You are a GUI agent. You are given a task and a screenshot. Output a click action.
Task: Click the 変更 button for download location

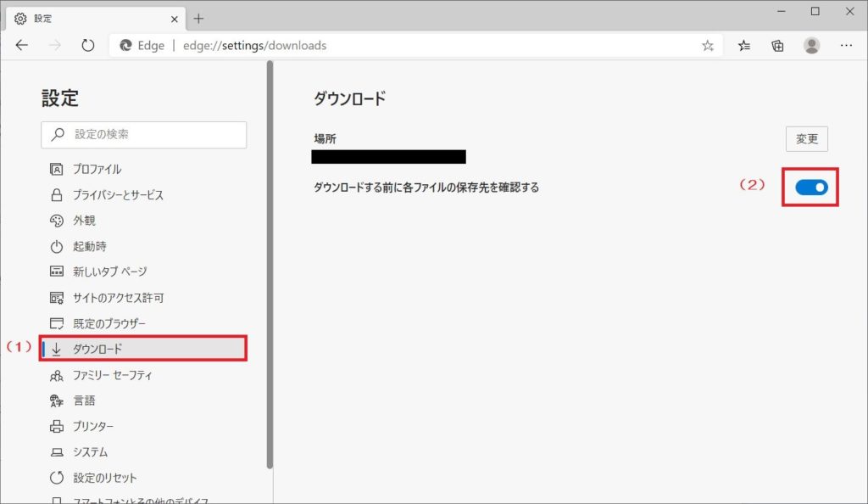coord(806,139)
